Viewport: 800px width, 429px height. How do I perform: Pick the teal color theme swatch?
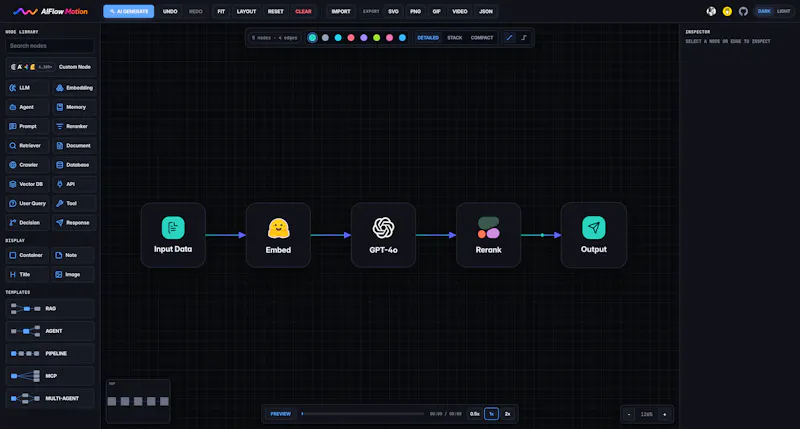[x=312, y=38]
